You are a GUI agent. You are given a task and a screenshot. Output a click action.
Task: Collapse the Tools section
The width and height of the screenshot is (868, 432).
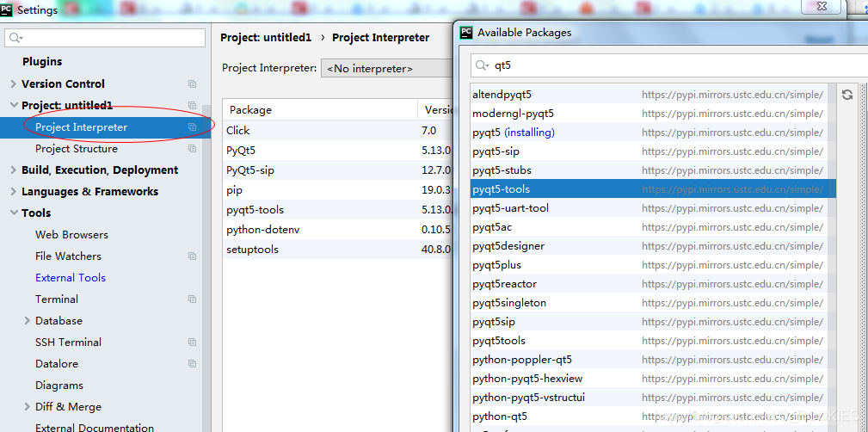(13, 213)
